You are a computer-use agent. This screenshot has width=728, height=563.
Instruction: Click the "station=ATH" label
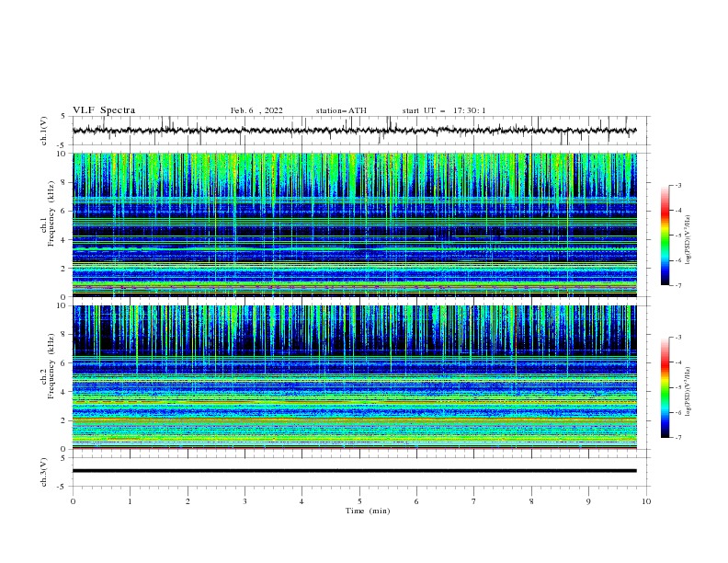tap(341, 110)
